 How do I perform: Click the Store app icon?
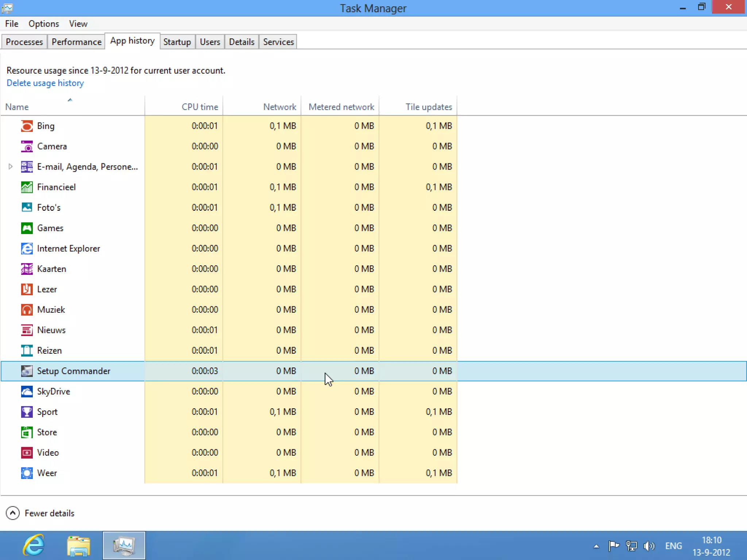pos(27,432)
